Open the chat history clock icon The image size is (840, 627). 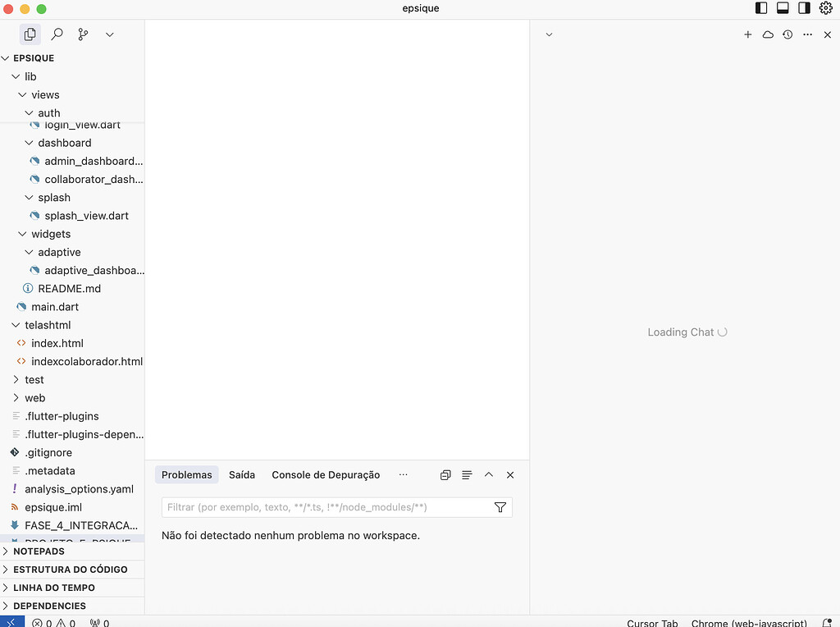click(x=787, y=34)
